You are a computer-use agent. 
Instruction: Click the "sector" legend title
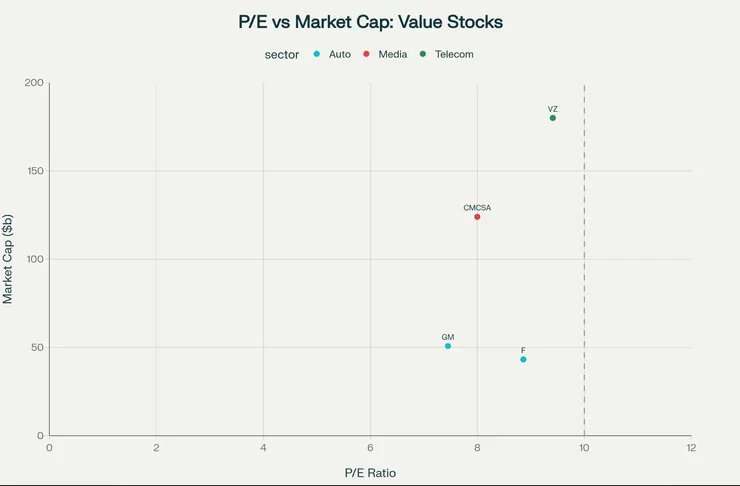point(282,54)
